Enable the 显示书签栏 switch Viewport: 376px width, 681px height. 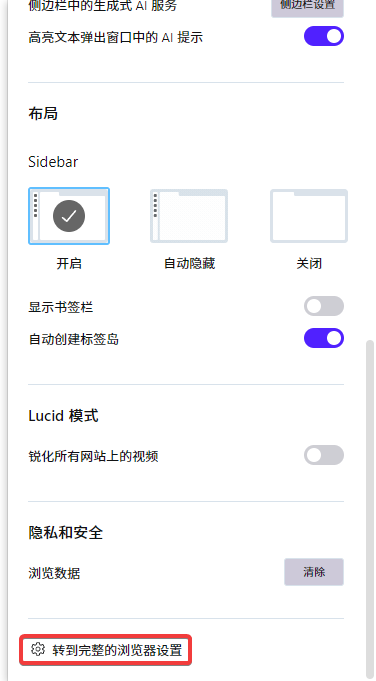pyautogui.click(x=324, y=306)
